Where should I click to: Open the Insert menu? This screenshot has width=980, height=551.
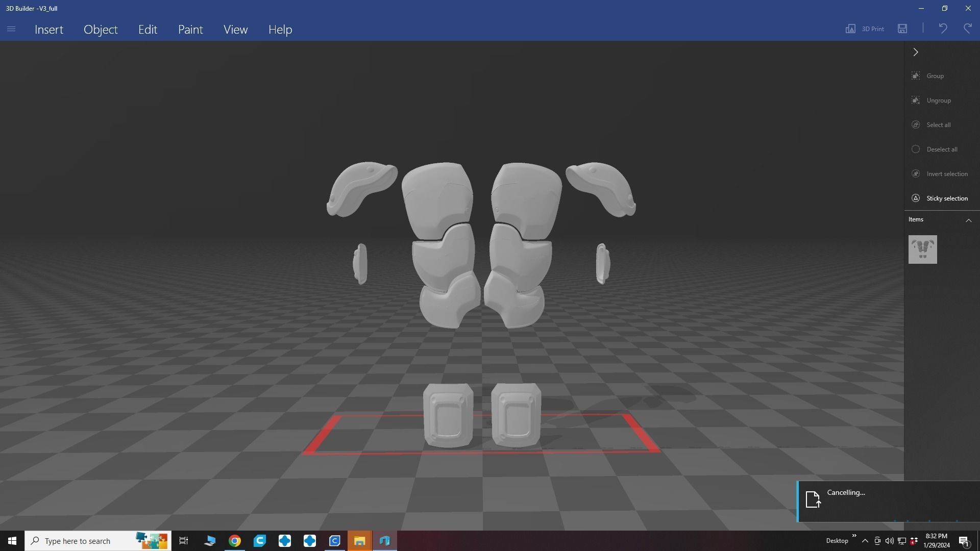[49, 30]
